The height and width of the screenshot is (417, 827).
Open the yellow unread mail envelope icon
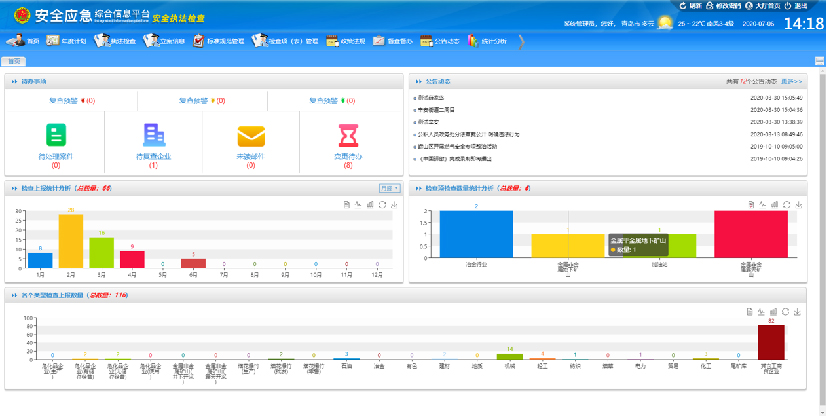pos(251,136)
